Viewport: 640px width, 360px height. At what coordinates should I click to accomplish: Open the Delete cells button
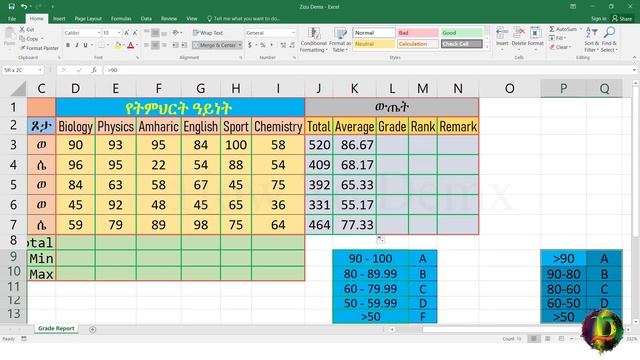pos(519,38)
